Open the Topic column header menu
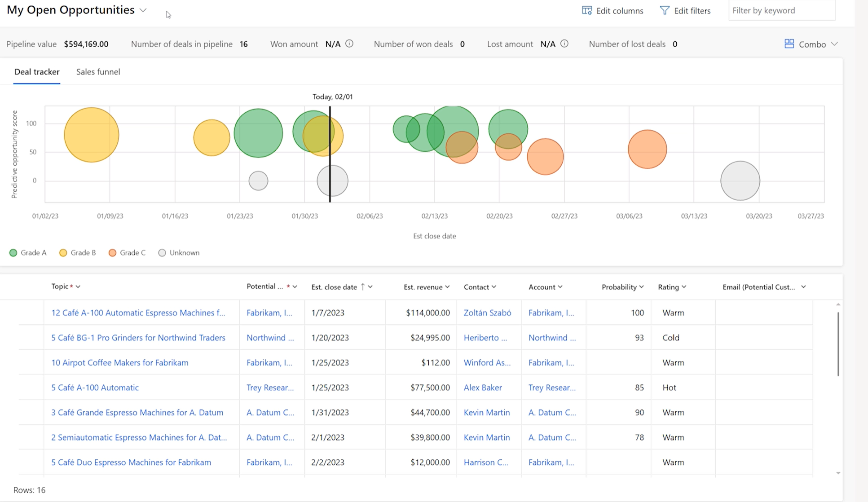 click(x=78, y=286)
